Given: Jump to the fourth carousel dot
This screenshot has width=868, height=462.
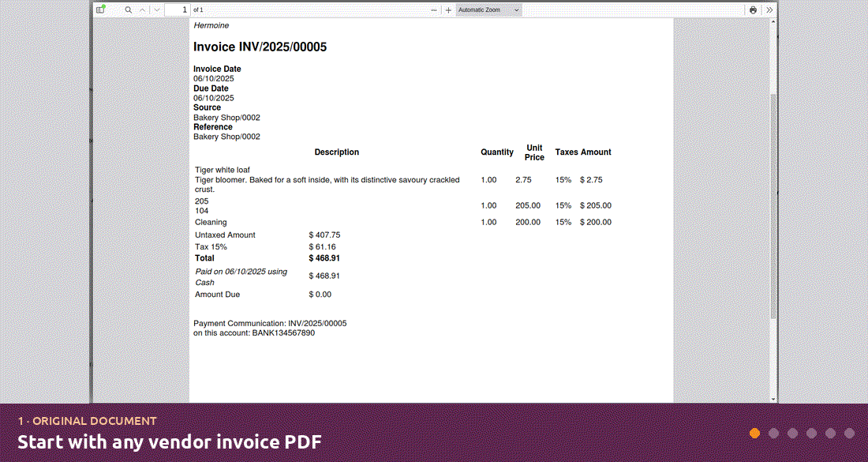Looking at the screenshot, I should tap(811, 434).
